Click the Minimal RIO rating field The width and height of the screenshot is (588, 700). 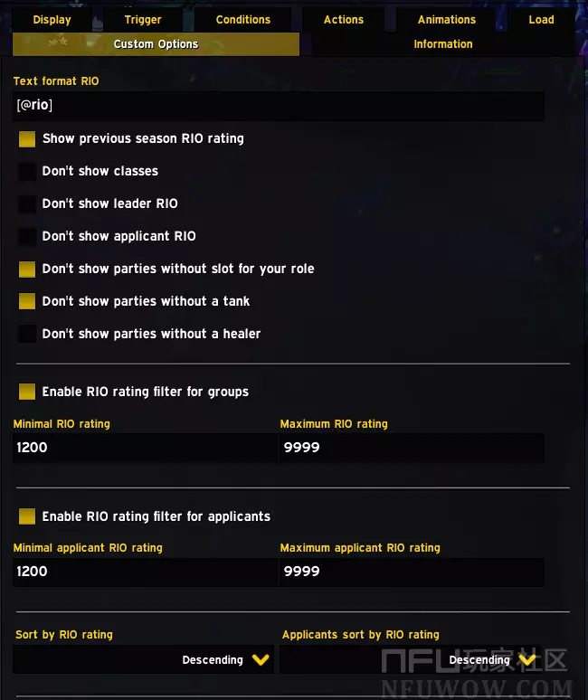[145, 448]
